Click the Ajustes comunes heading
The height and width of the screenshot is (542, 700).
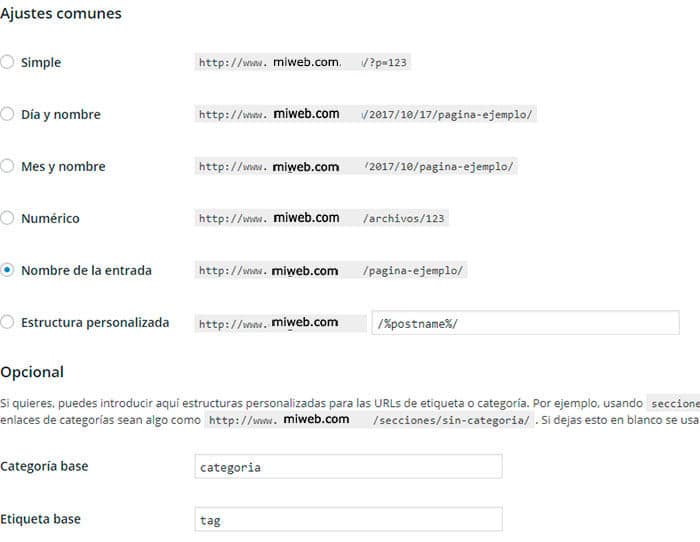[x=61, y=14]
